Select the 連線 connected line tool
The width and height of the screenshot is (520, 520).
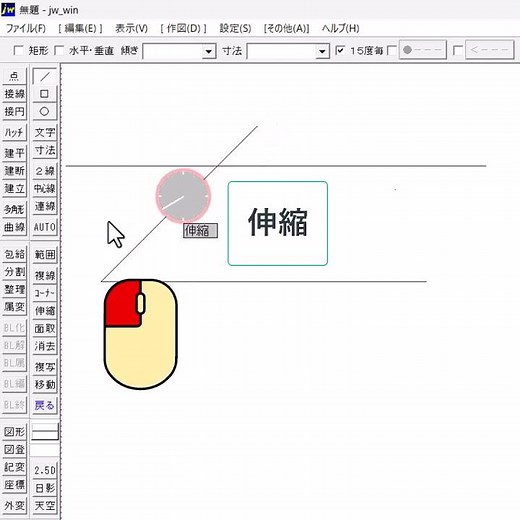click(45, 206)
